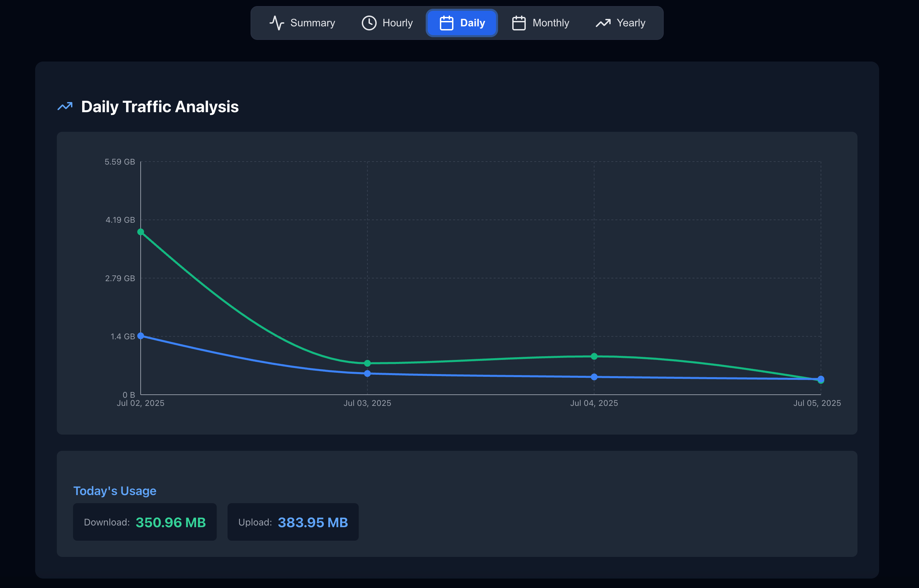Open the Hourly tab
This screenshot has width=919, height=588.
pyautogui.click(x=397, y=23)
